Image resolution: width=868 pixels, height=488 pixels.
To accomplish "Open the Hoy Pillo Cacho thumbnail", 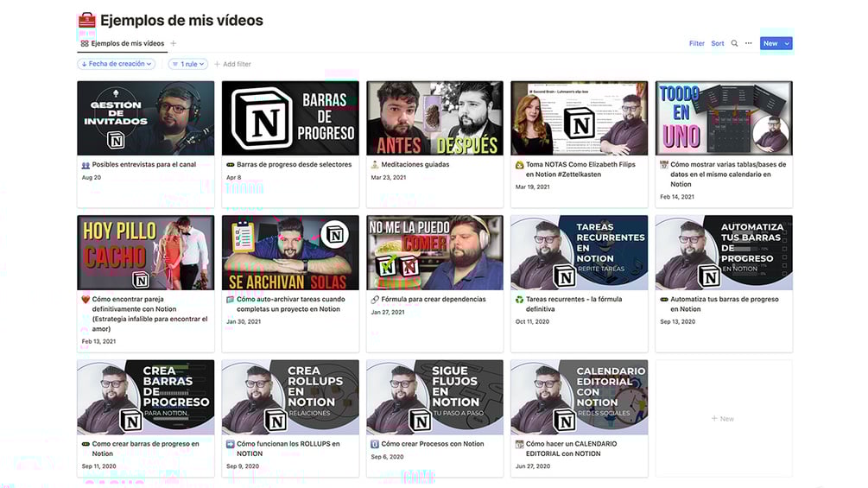I will click(x=146, y=253).
